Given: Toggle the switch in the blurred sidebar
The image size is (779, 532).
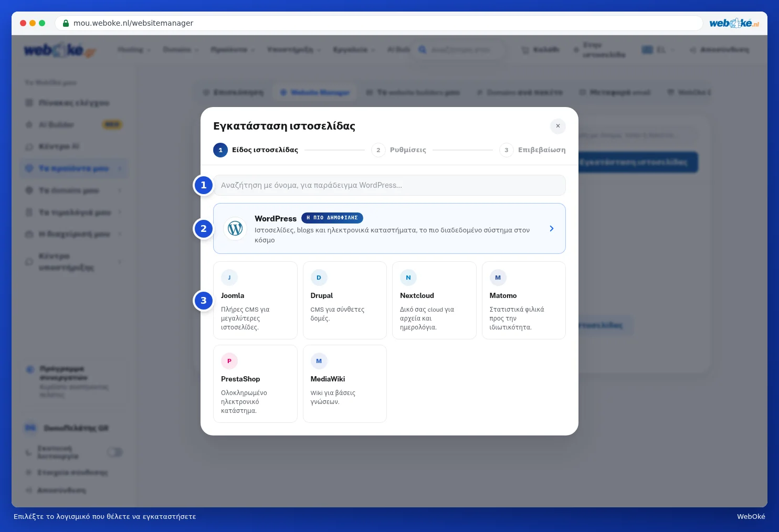Looking at the screenshot, I should pos(115,452).
